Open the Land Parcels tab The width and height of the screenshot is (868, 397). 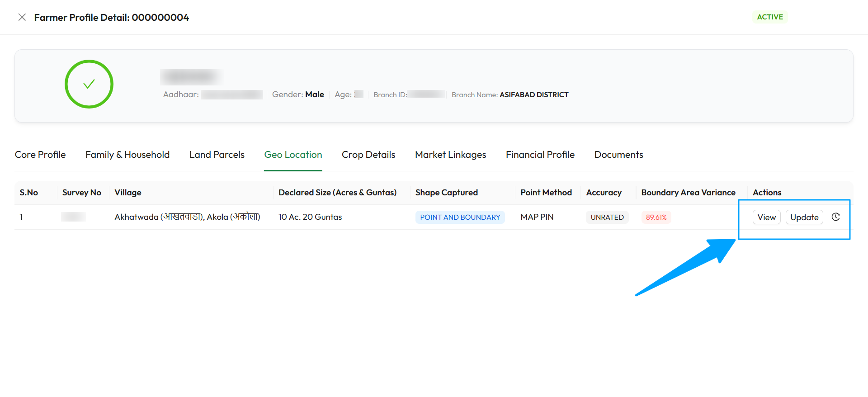[217, 155]
